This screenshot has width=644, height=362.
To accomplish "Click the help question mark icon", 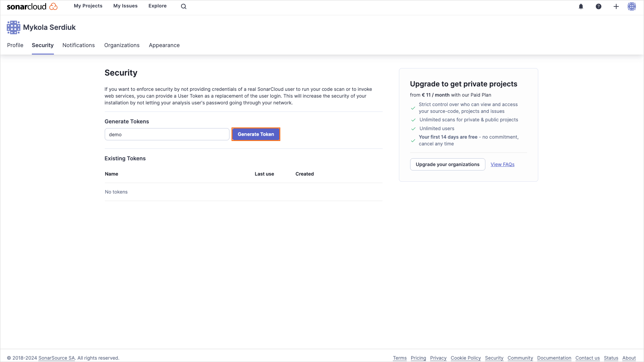I will (x=599, y=6).
